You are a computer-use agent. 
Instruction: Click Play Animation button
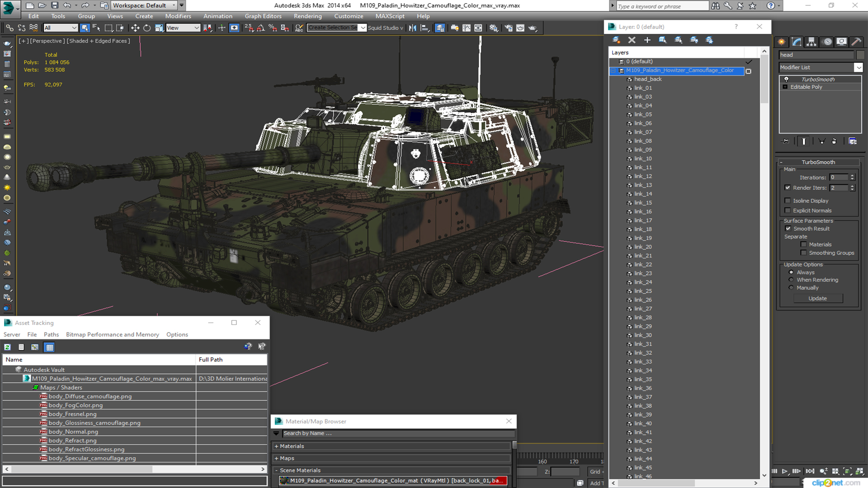tap(785, 471)
